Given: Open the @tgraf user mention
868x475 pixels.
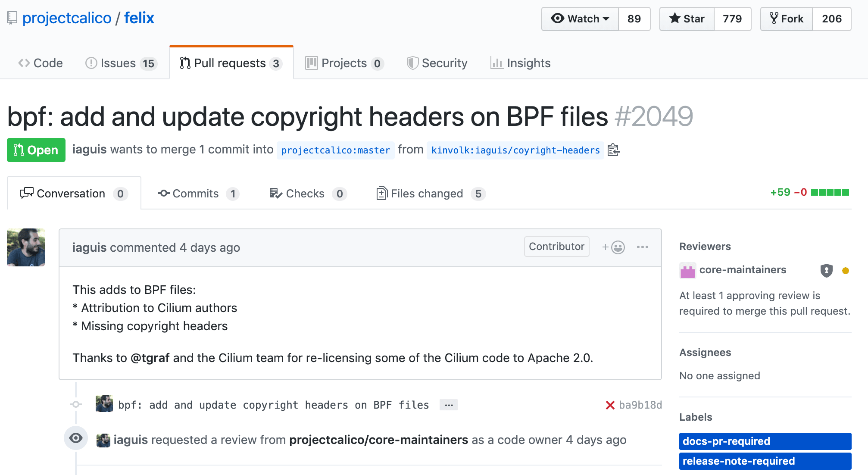Looking at the screenshot, I should (x=150, y=358).
